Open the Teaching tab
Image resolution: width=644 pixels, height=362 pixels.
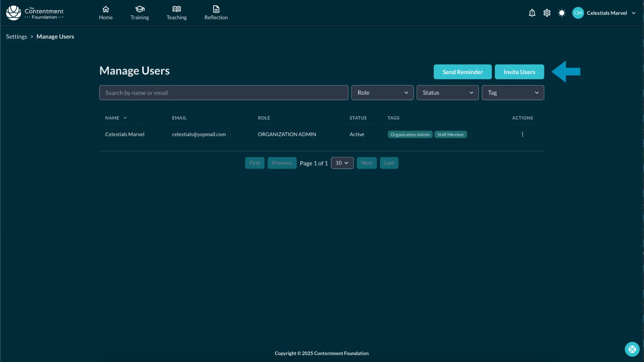tap(177, 13)
